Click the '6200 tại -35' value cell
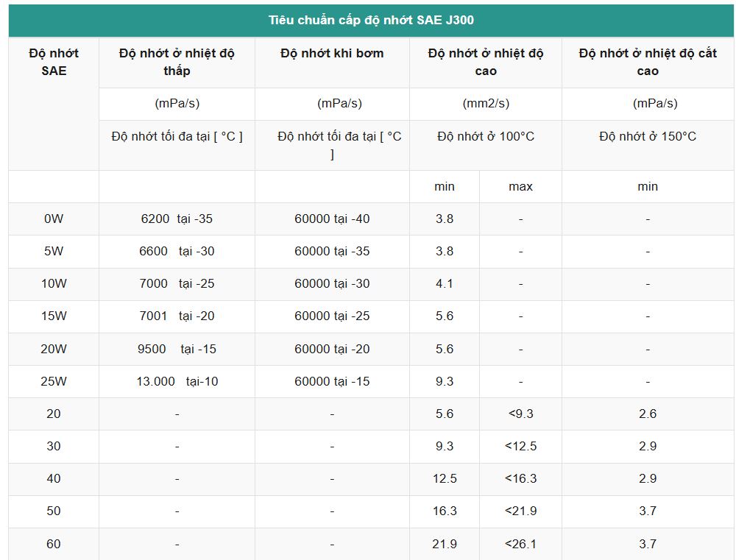The height and width of the screenshot is (560, 736). (x=177, y=219)
